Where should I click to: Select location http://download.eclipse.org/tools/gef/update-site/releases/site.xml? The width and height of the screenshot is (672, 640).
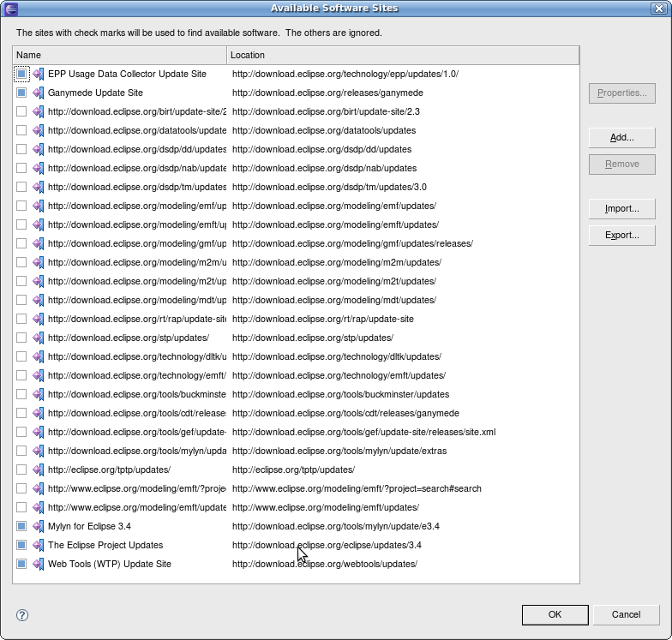pyautogui.click(x=363, y=432)
